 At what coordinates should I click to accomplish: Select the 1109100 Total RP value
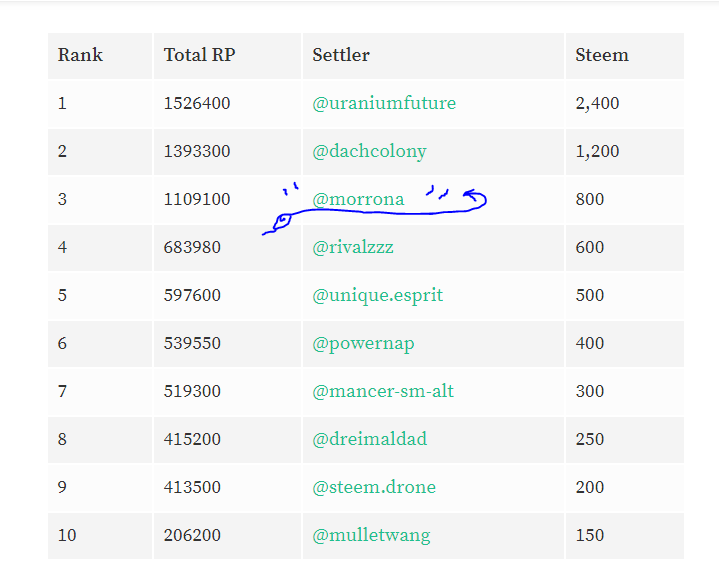197,199
